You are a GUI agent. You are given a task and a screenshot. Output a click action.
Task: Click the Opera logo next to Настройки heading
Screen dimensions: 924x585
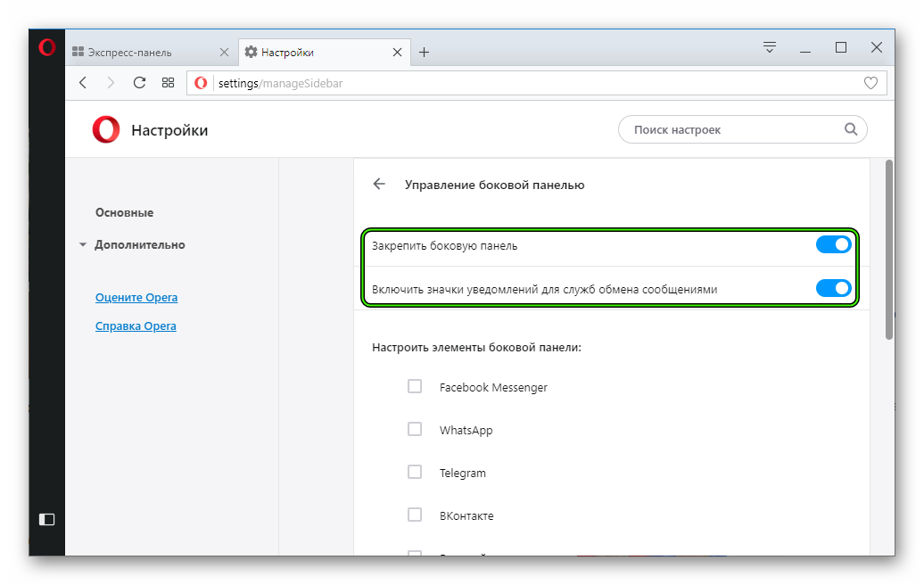[x=106, y=129]
